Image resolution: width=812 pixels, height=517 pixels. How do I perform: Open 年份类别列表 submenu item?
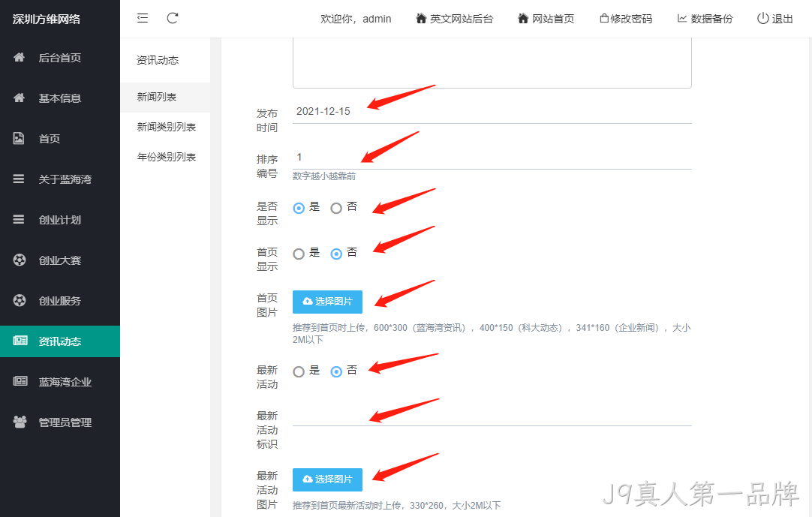[165, 157]
